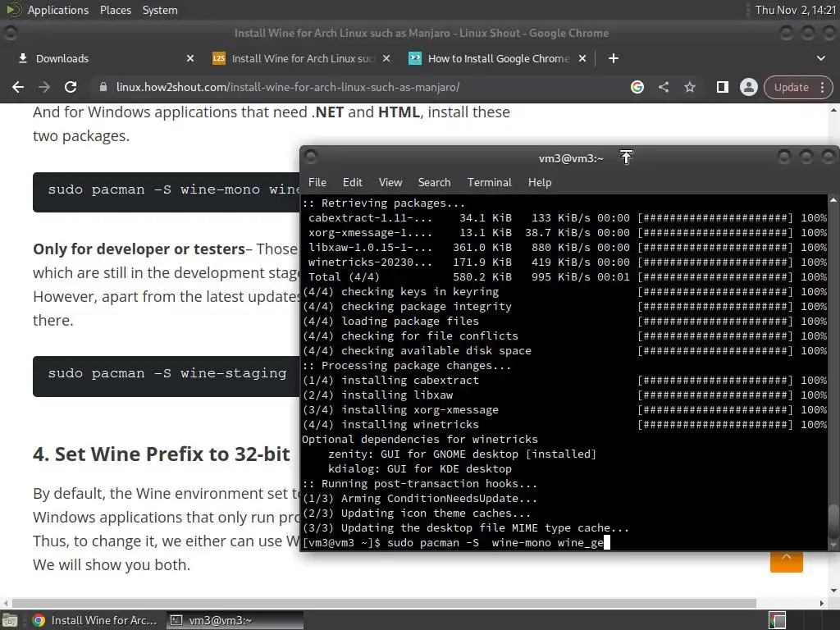Screen dimensions: 840x630
Task: Click the Chrome icon on taskbar entry
Action: 39,620
